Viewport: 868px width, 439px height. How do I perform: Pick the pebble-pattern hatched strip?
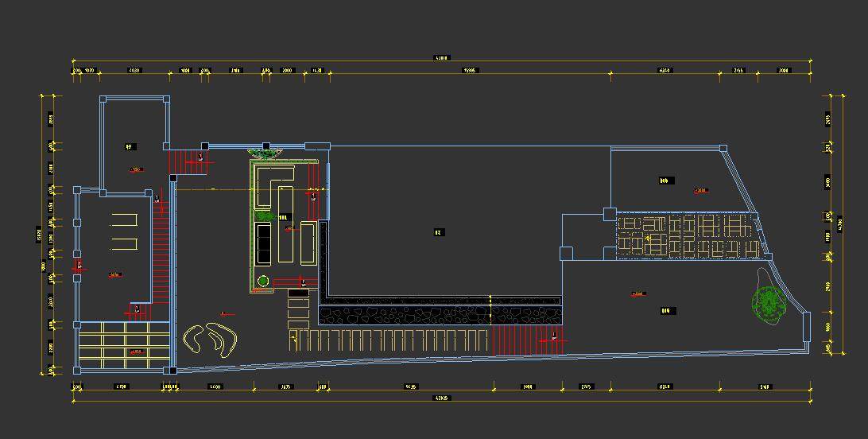440,315
